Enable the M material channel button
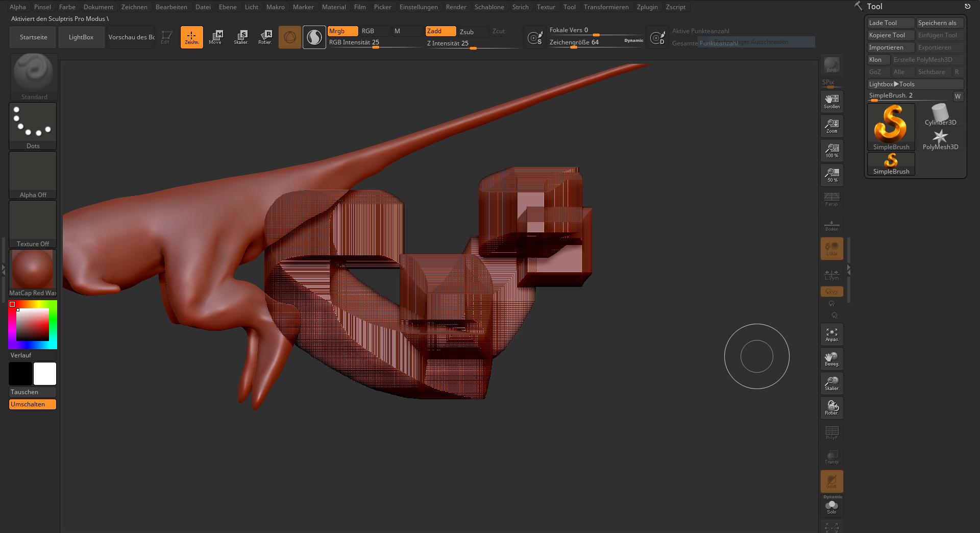Viewport: 980px width, 533px height. (x=408, y=31)
